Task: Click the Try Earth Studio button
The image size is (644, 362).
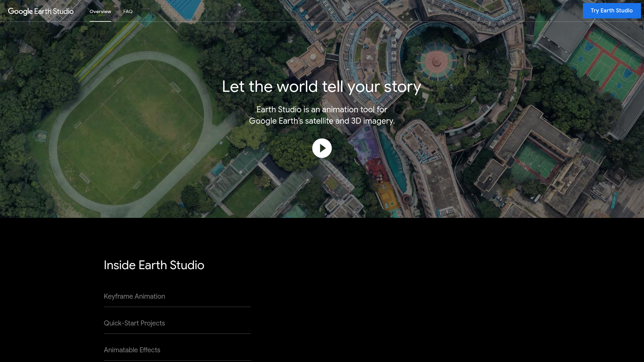Action: coord(612,11)
